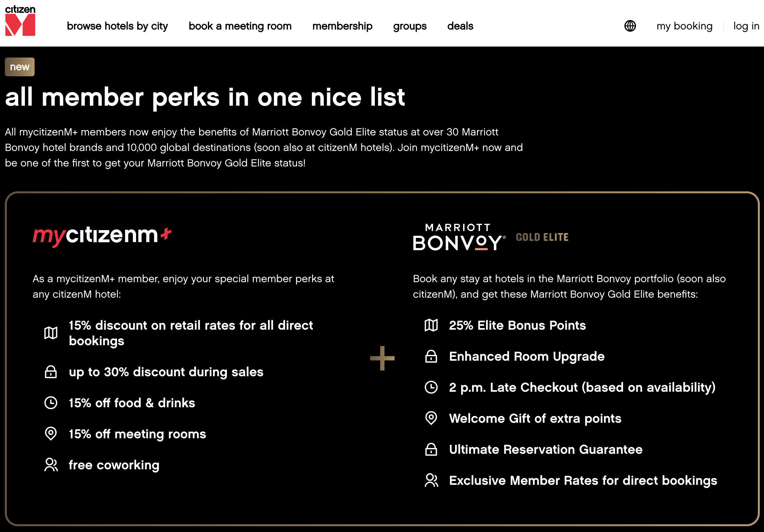Screen dimensions: 764x532
Task: Click map icon beside 15% discount perk
Action: tap(51, 333)
